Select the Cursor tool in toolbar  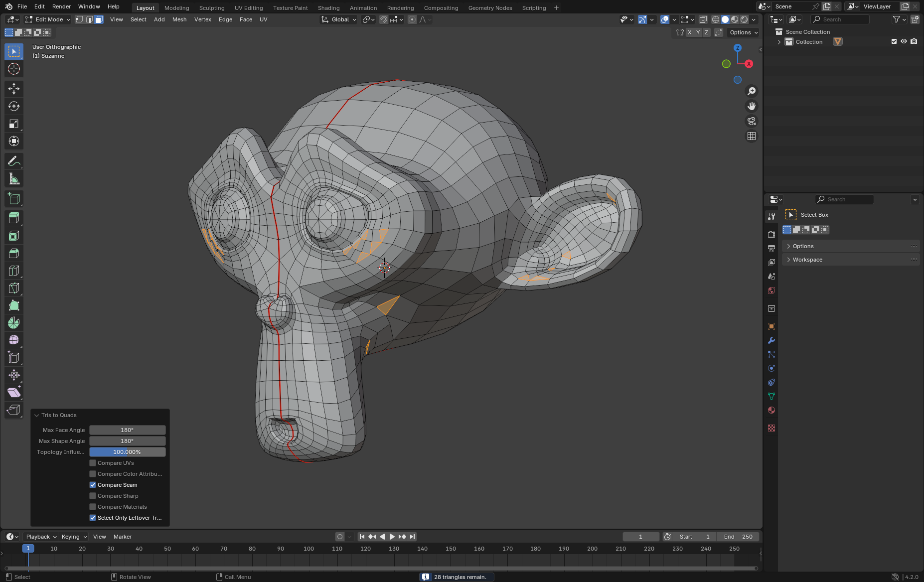tap(14, 69)
